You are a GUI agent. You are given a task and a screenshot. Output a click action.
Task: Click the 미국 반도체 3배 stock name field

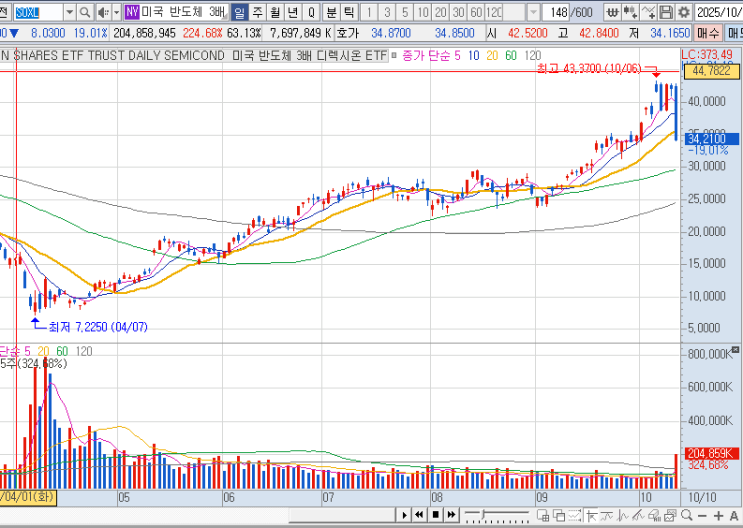coord(185,12)
